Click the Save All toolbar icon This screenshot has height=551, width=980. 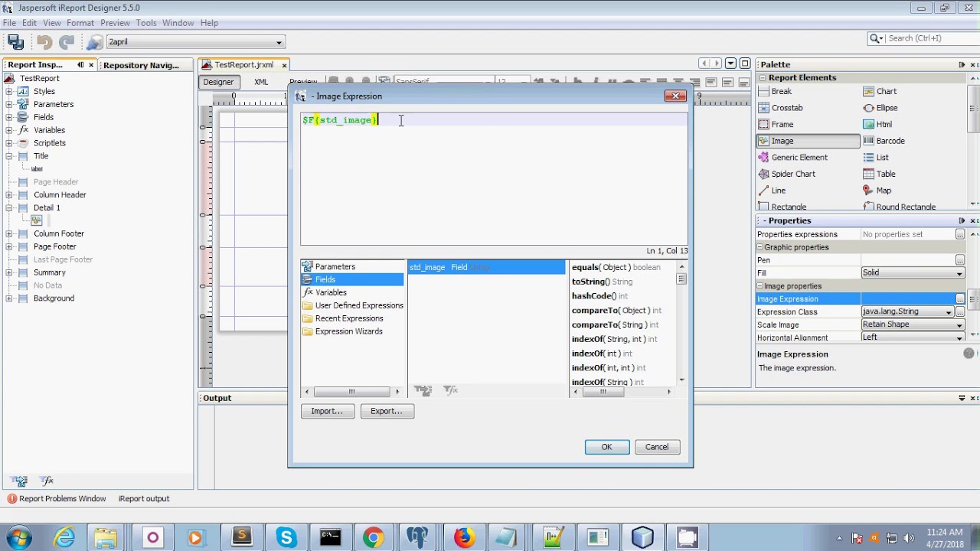click(x=15, y=42)
